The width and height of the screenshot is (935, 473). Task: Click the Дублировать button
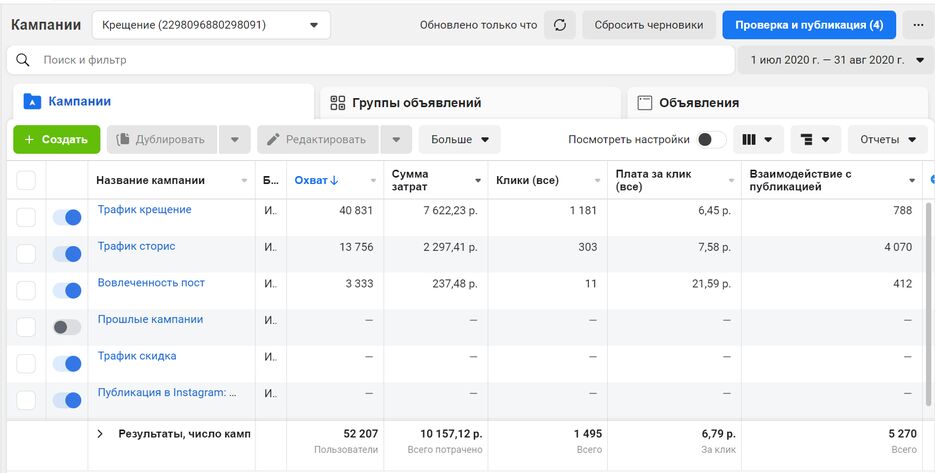(162, 140)
